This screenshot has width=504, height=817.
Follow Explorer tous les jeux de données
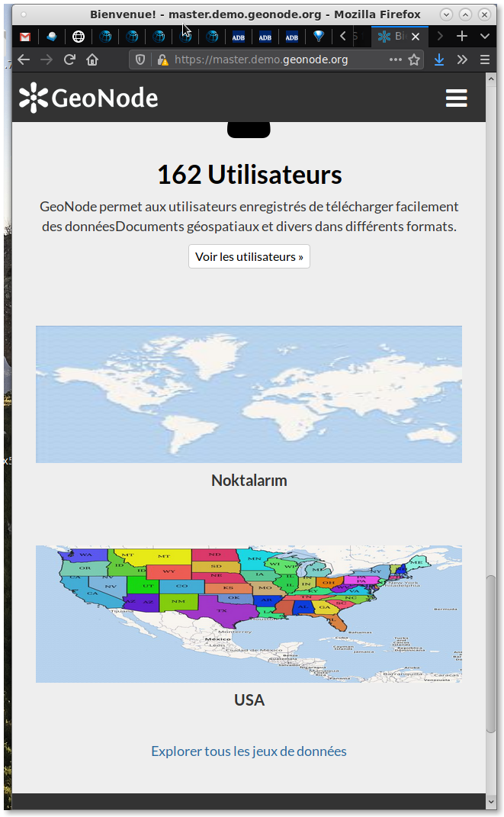pos(249,751)
